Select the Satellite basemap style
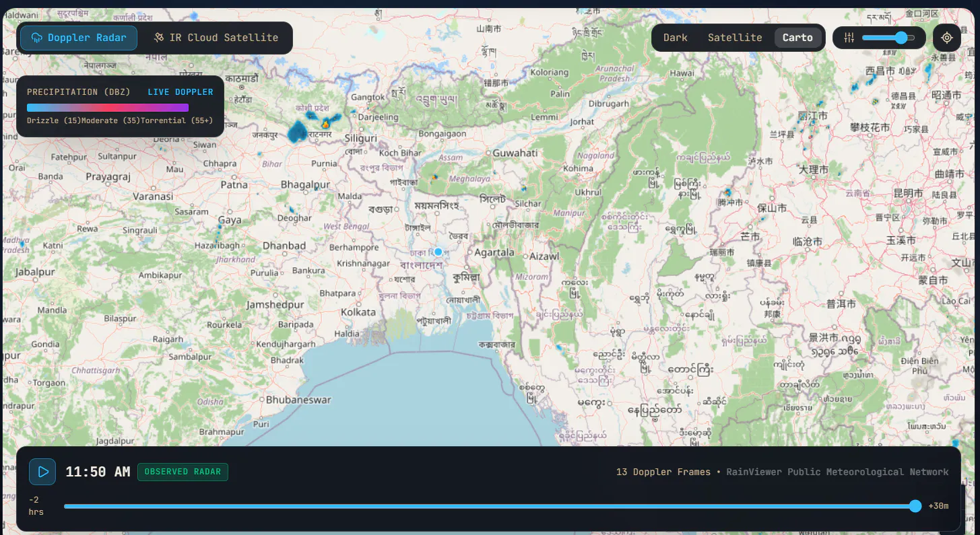Viewport: 980px width, 535px height. click(x=735, y=38)
